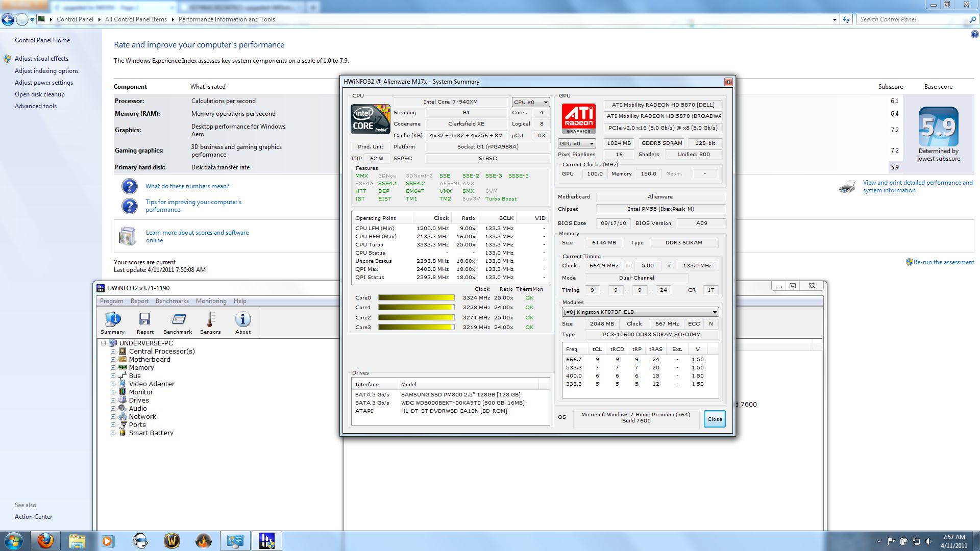
Task: Open the Report menu in HWiNFO32
Action: pyautogui.click(x=139, y=301)
